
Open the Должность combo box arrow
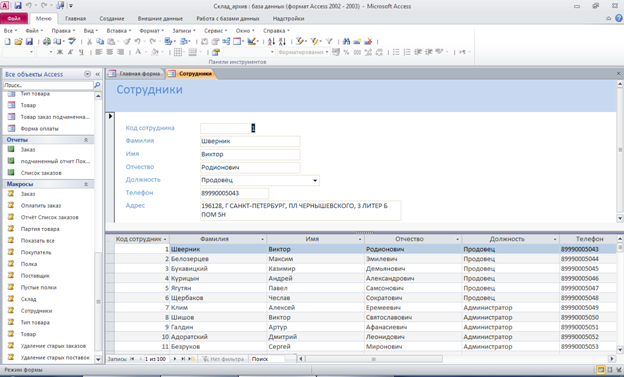click(315, 180)
